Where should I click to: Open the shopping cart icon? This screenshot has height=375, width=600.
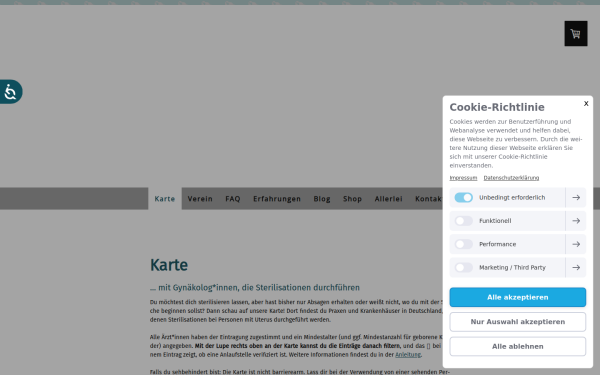pyautogui.click(x=576, y=34)
